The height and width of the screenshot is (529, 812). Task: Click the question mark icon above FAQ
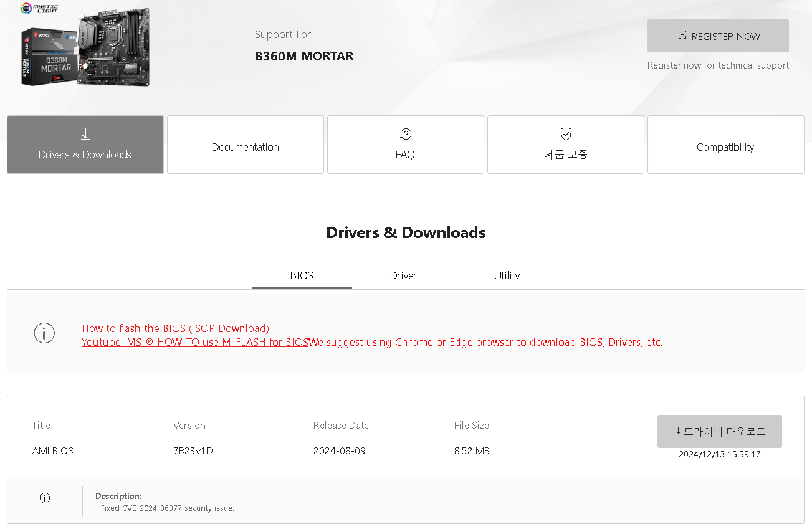coord(406,134)
